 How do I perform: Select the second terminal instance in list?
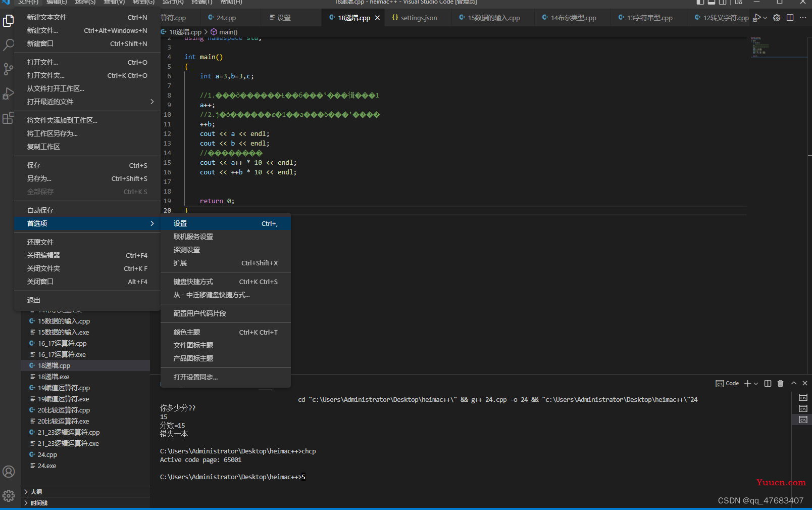point(803,408)
